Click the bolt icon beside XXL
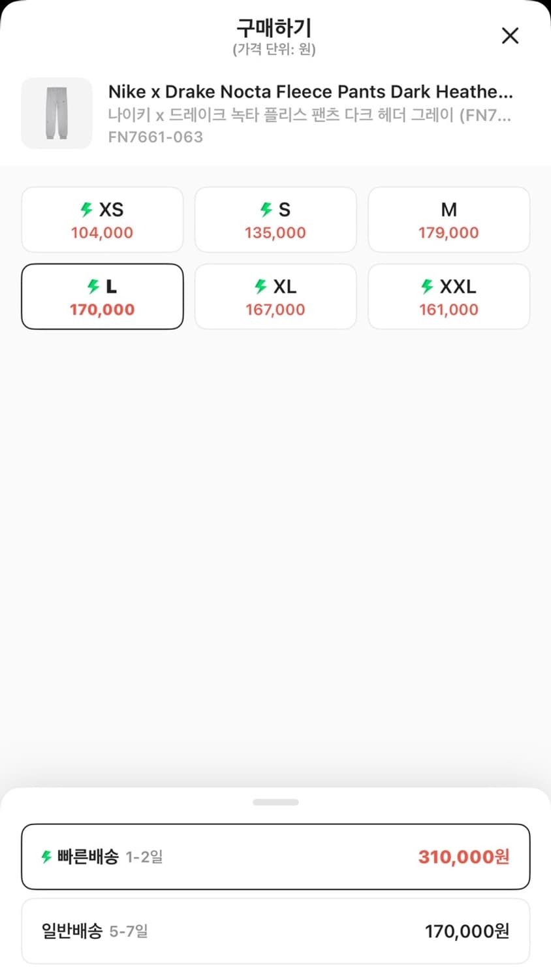 click(x=428, y=286)
